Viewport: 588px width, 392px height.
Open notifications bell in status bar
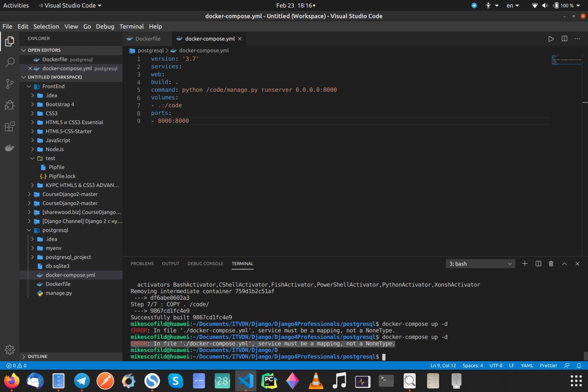pos(579,365)
